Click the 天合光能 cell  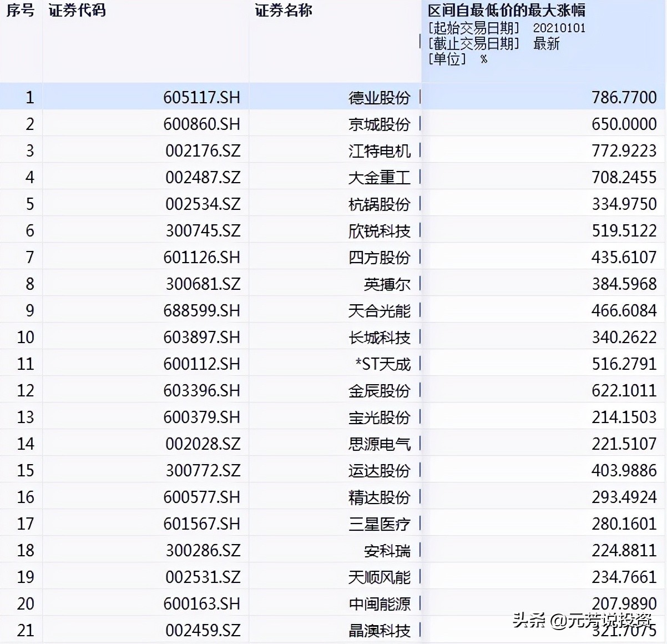coord(380,311)
